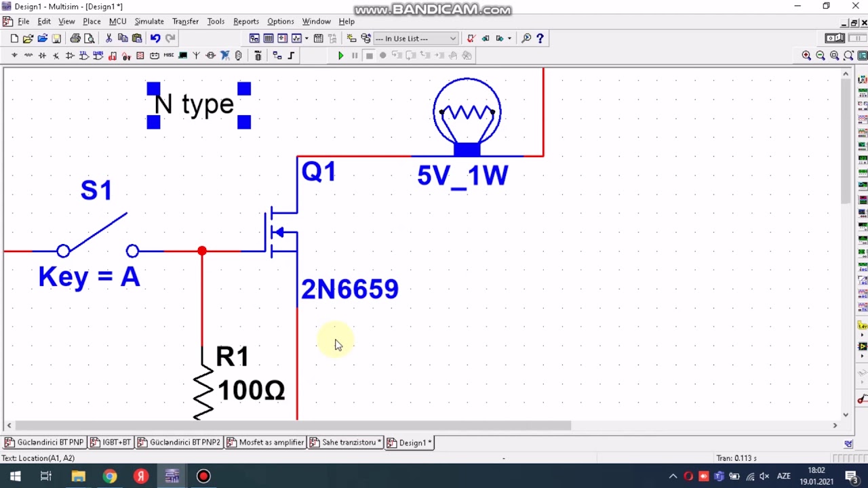Viewport: 868px width, 488px height.
Task: Open the Find search icon
Action: pos(526,38)
